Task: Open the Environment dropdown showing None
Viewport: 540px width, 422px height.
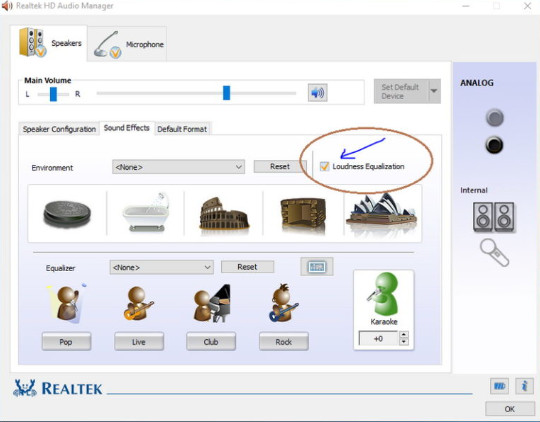Action: [x=178, y=167]
